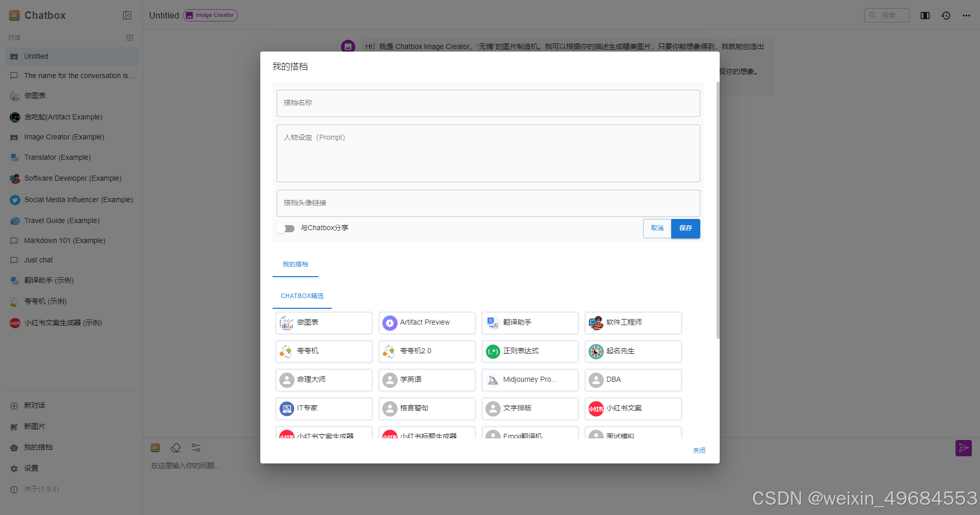Screen dimensions: 980x515
Task: Click the purple send message button
Action: click(x=964, y=448)
